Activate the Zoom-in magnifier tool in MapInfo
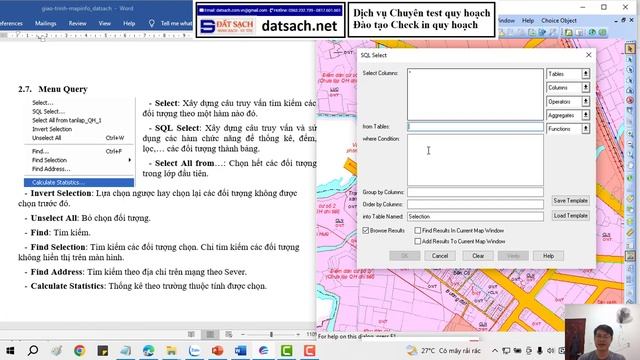This screenshot has width=640, height=360. pos(630,134)
